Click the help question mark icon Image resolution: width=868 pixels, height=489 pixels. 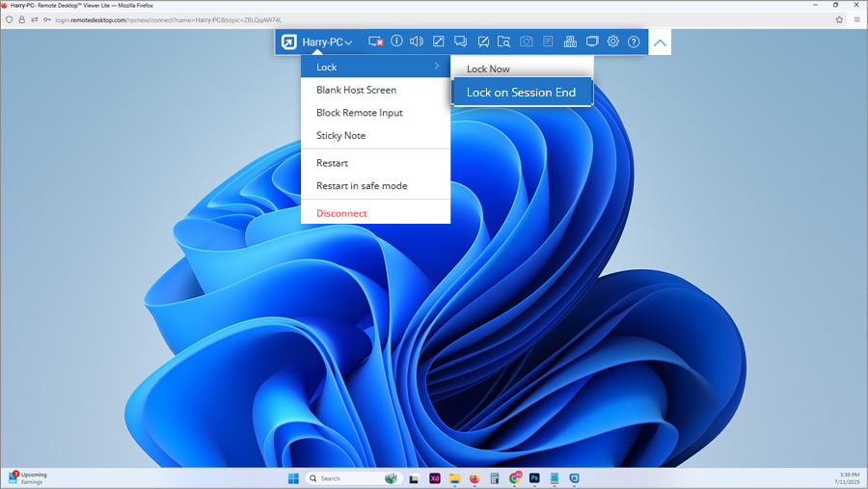coord(634,41)
